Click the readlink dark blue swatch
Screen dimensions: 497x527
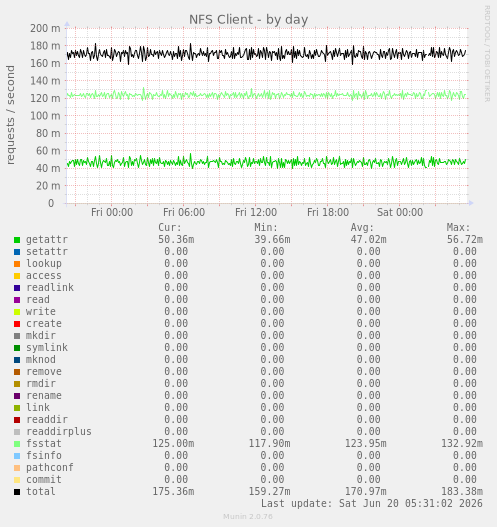[17, 288]
